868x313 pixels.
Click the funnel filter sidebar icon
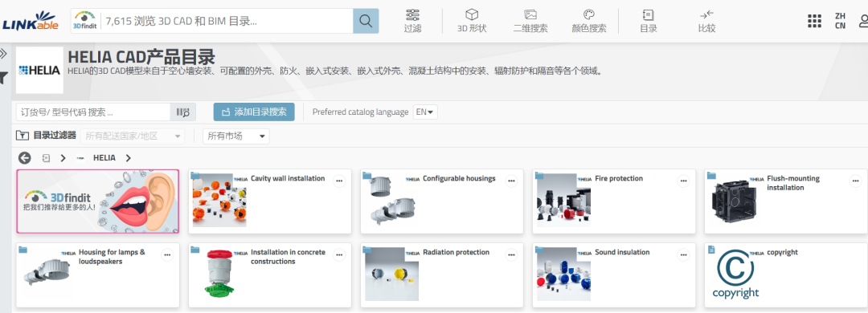[3, 78]
